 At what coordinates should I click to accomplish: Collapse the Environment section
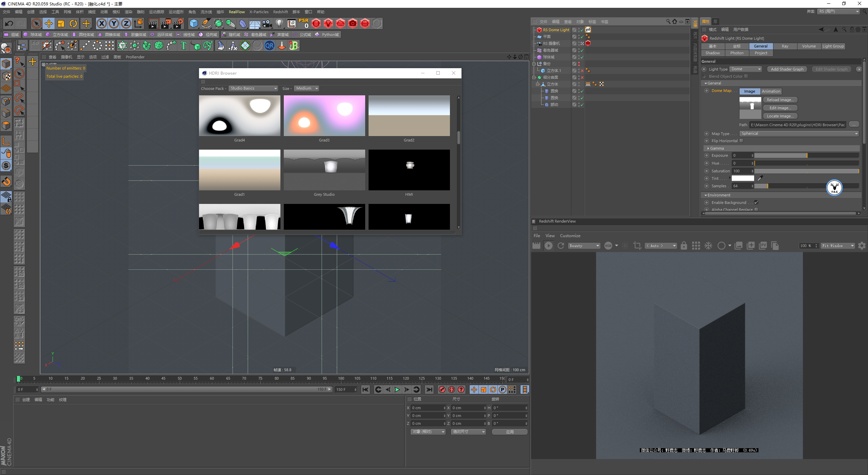click(706, 195)
